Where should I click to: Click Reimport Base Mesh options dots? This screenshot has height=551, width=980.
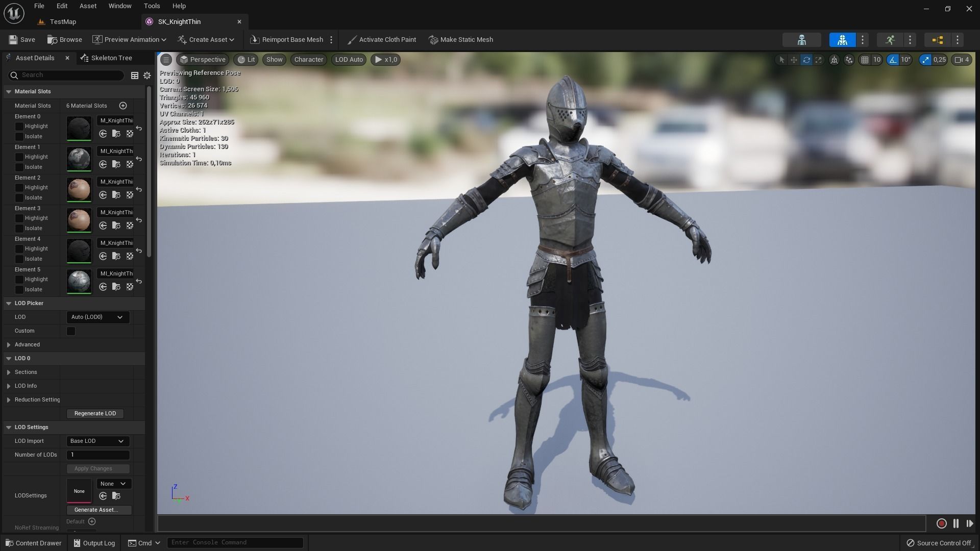coord(331,40)
